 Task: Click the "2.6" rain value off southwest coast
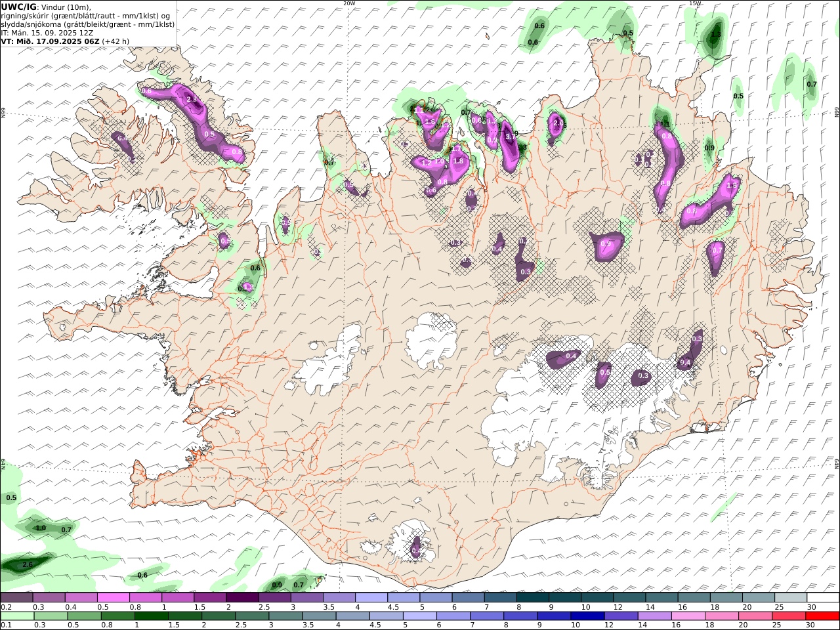[x=28, y=564]
